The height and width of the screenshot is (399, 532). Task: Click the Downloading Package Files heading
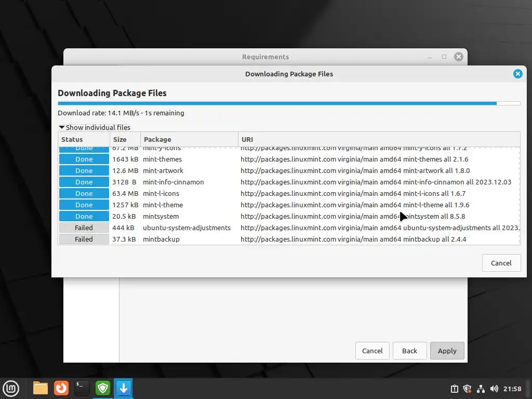pyautogui.click(x=112, y=93)
